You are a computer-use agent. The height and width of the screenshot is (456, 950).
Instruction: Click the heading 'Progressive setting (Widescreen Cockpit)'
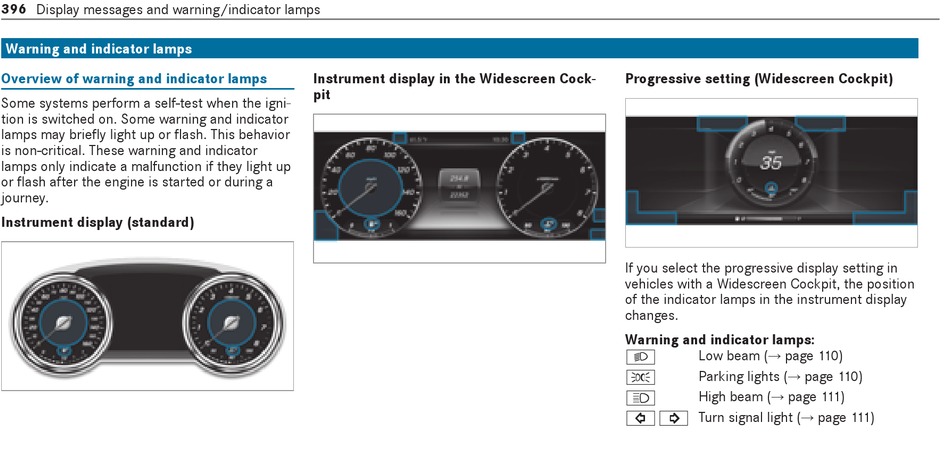759,79
